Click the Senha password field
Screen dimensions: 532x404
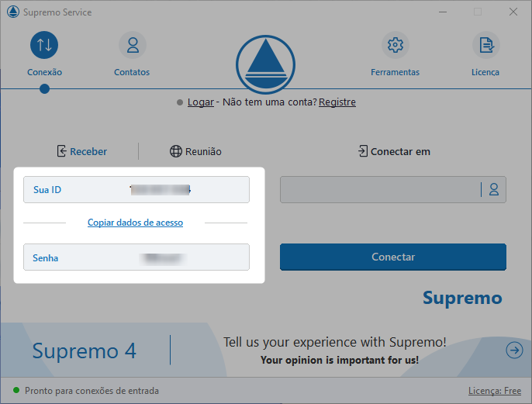(136, 257)
